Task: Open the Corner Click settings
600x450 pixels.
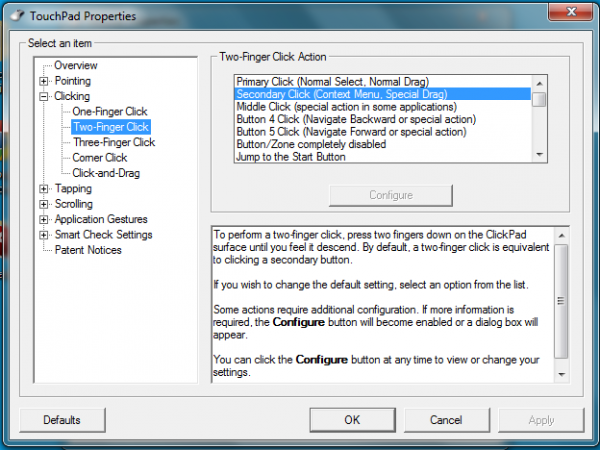Action: click(x=99, y=158)
